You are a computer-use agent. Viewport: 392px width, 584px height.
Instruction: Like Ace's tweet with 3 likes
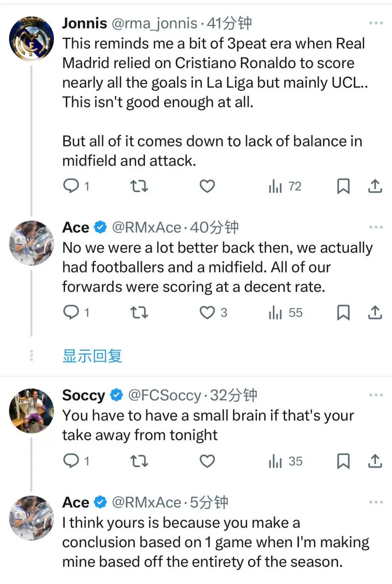208,313
